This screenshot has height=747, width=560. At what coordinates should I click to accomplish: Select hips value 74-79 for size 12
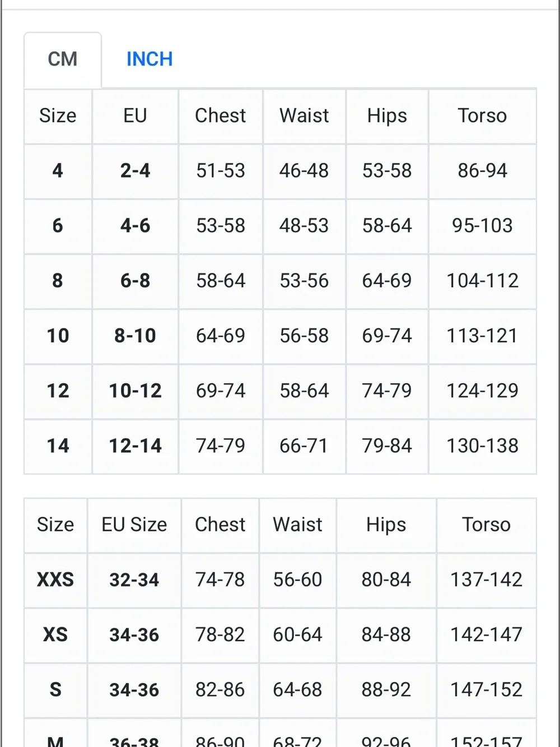(387, 391)
